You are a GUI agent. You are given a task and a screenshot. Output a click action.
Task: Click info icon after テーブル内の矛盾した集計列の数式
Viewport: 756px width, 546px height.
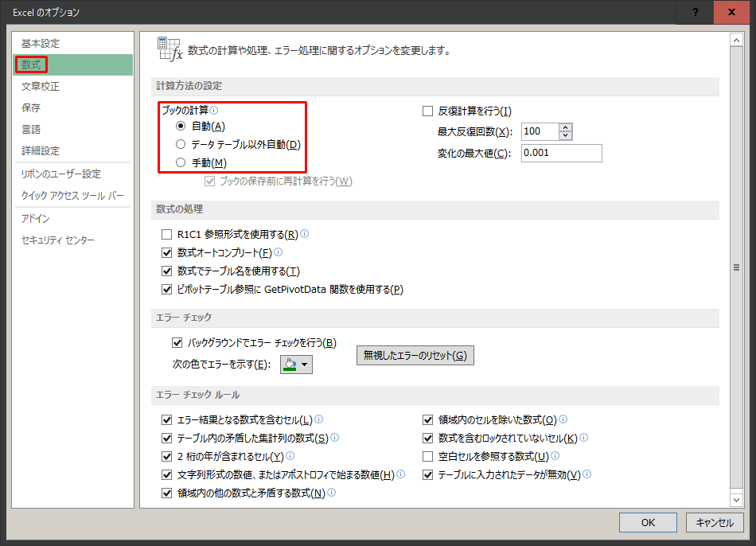(334, 438)
